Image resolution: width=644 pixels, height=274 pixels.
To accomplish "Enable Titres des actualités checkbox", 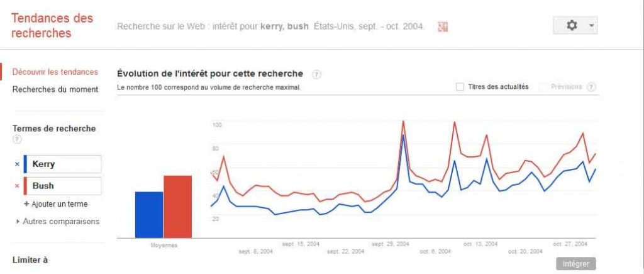I will pyautogui.click(x=460, y=87).
